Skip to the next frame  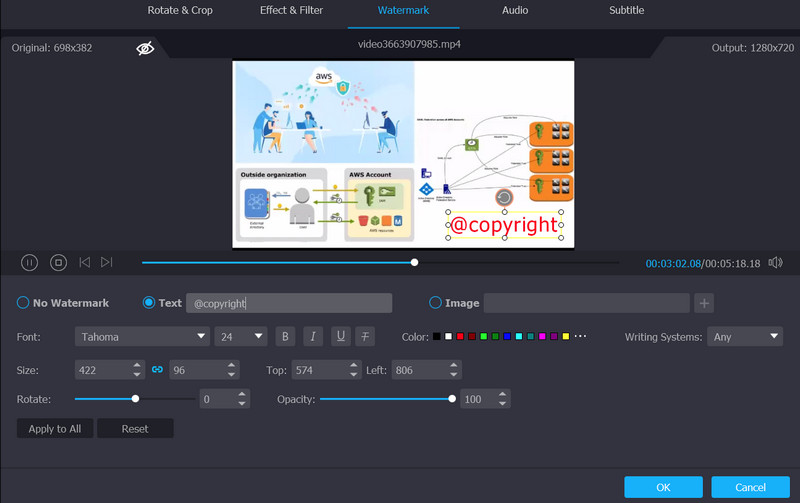107,262
